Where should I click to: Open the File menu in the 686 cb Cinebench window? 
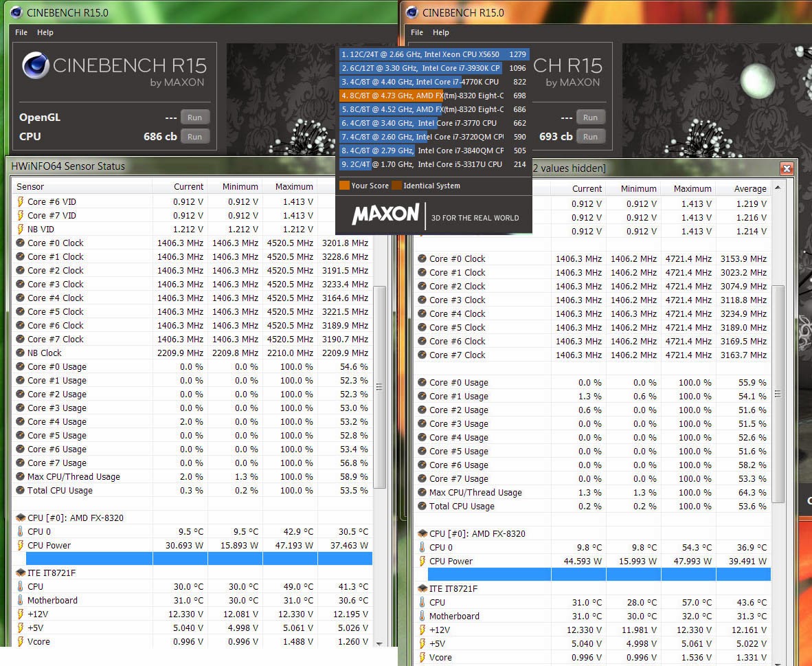(x=21, y=32)
